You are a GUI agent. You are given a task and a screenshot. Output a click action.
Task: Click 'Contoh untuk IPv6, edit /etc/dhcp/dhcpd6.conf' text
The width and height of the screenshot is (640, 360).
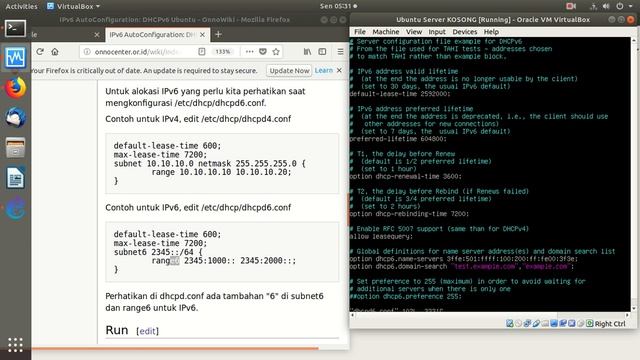pos(198,207)
